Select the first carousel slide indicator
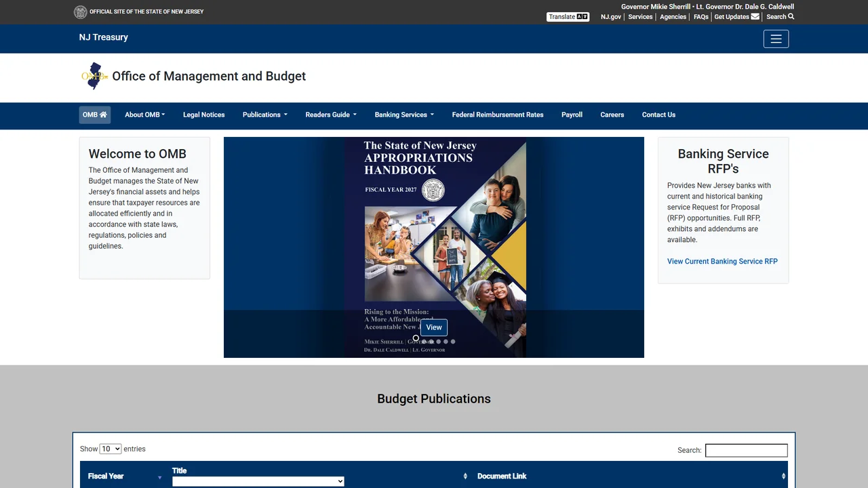 pos(416,339)
